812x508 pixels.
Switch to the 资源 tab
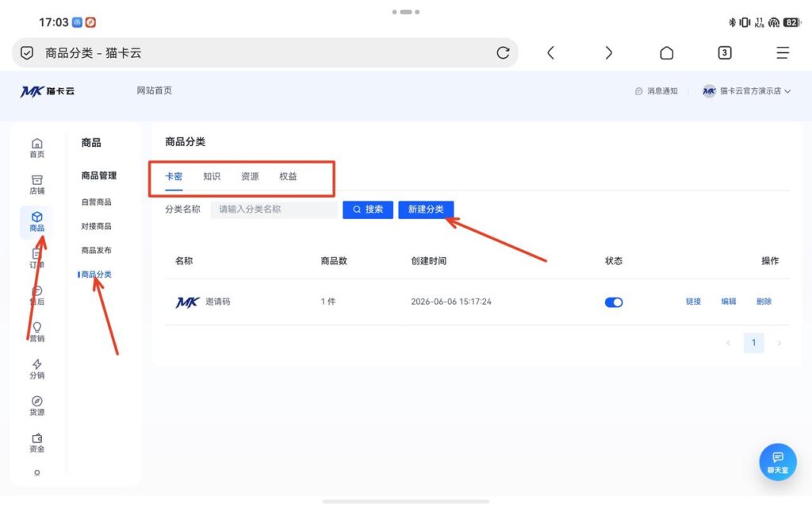coord(250,177)
